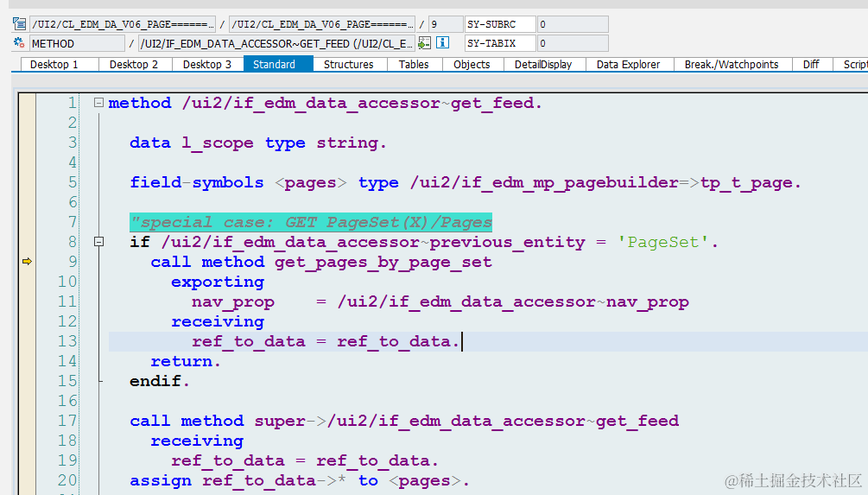Open the Desktop 2 tab
This screenshot has width=868, height=495.
pyautogui.click(x=133, y=64)
